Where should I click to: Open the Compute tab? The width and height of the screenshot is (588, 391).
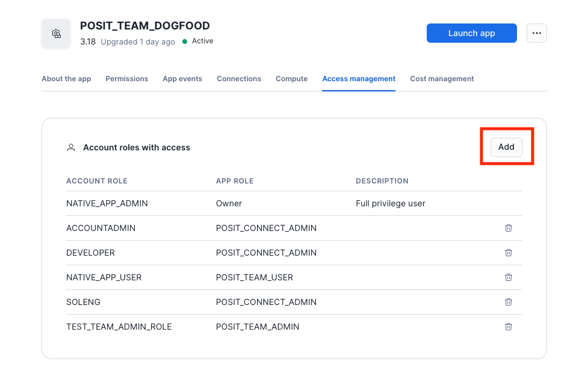click(291, 79)
